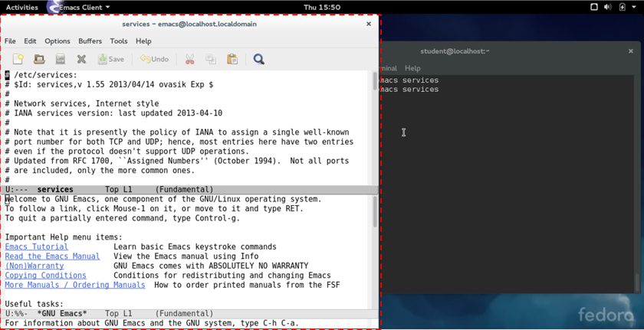
Task: Click the Copying Conditions link
Action: click(x=45, y=275)
